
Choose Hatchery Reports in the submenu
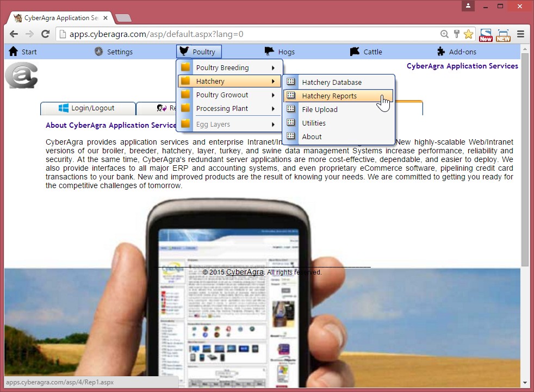coord(339,96)
